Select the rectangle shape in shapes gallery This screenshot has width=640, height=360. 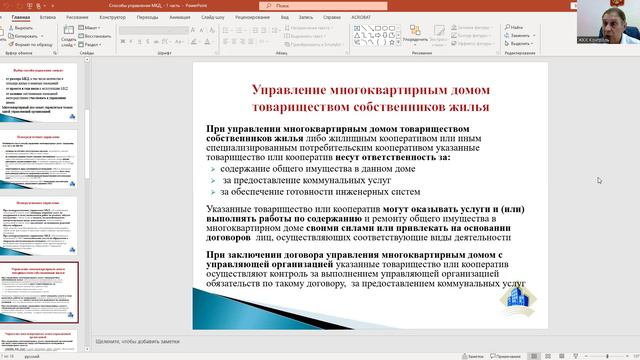point(378,28)
